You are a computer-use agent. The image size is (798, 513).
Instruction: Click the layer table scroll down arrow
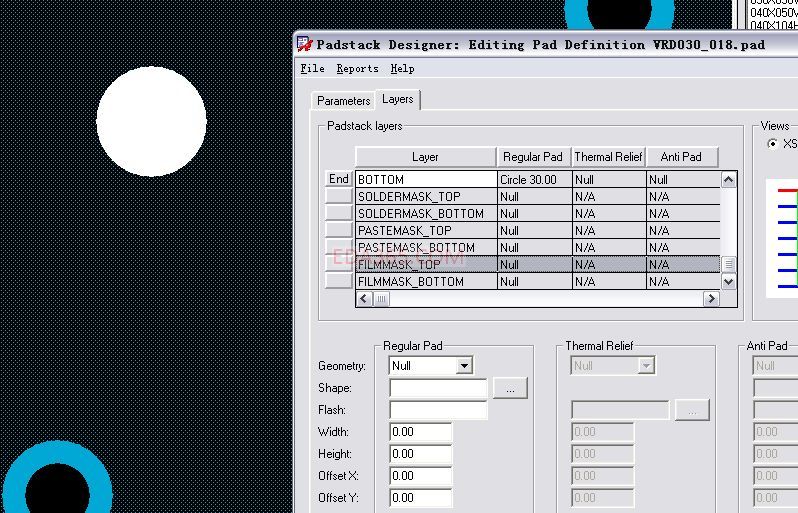pyautogui.click(x=728, y=281)
